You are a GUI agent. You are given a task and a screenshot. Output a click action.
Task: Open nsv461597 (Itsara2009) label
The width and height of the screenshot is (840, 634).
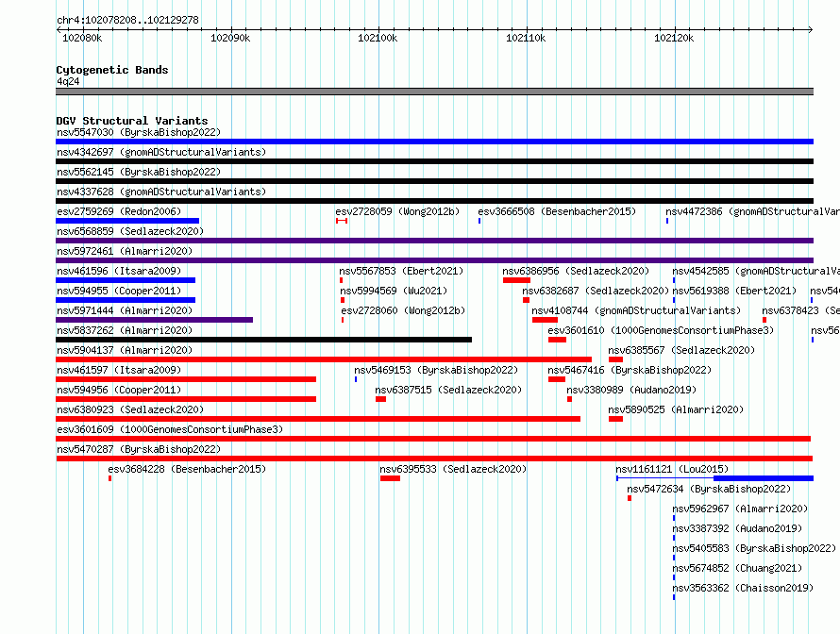pyautogui.click(x=119, y=370)
